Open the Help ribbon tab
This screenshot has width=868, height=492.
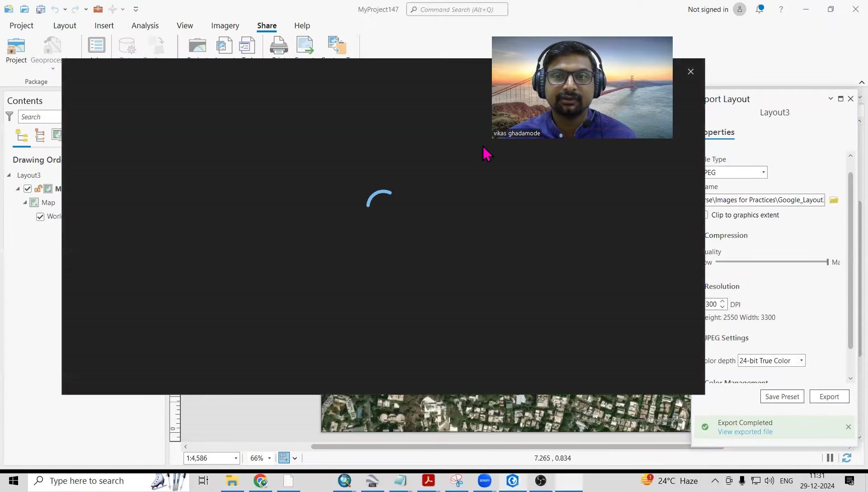coord(302,26)
